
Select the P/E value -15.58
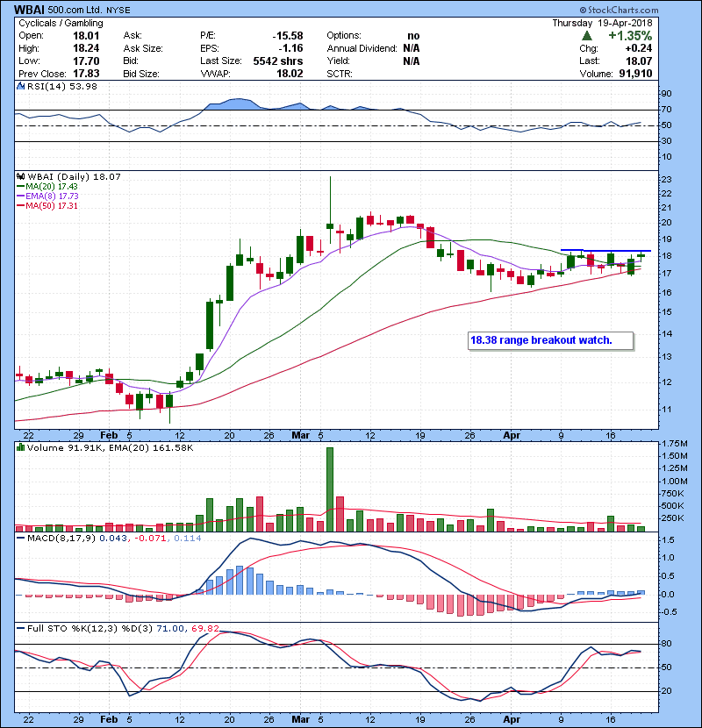[288, 36]
